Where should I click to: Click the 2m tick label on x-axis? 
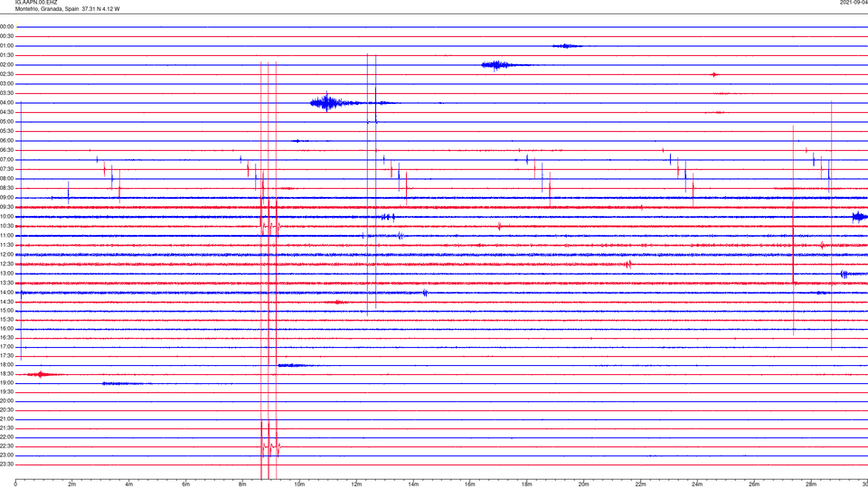[x=72, y=484]
